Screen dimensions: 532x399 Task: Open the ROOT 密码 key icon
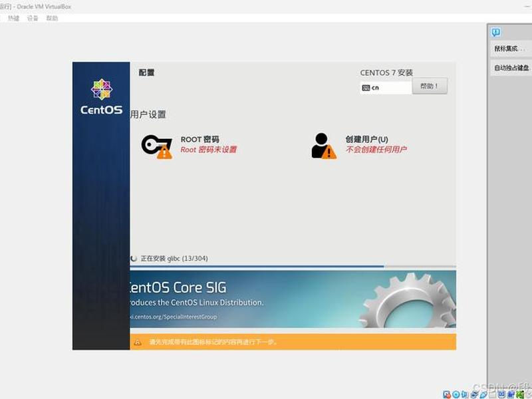click(156, 146)
